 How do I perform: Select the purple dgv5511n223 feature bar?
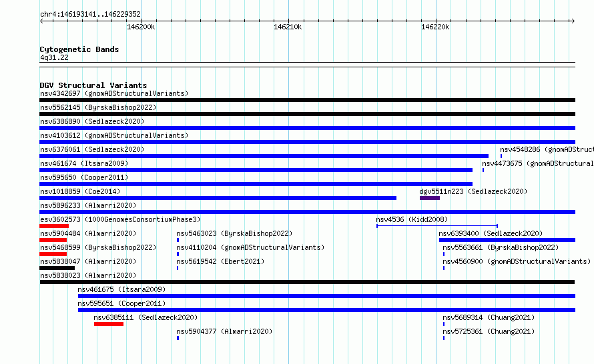[x=430, y=198]
